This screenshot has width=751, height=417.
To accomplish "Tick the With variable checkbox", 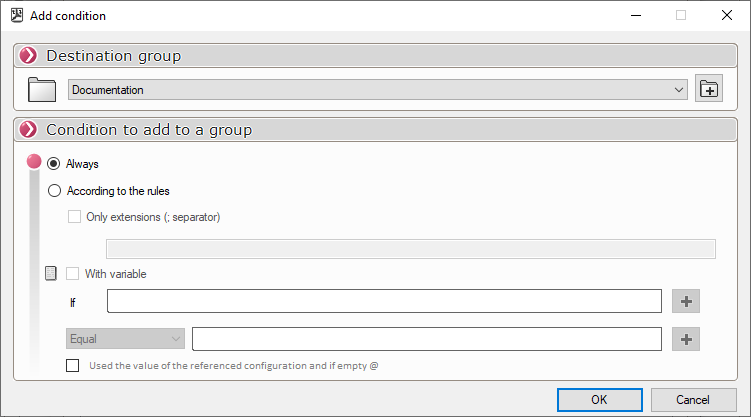I will [73, 274].
